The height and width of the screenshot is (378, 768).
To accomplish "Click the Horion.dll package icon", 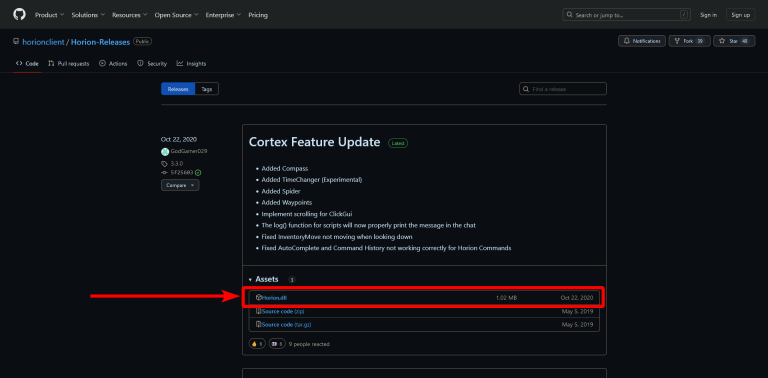I will [259, 297].
